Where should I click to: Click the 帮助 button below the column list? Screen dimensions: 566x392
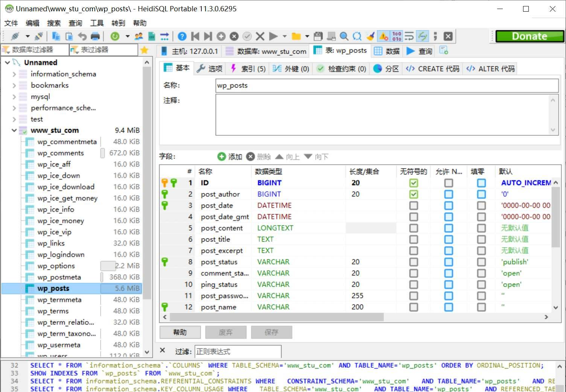coord(180,332)
